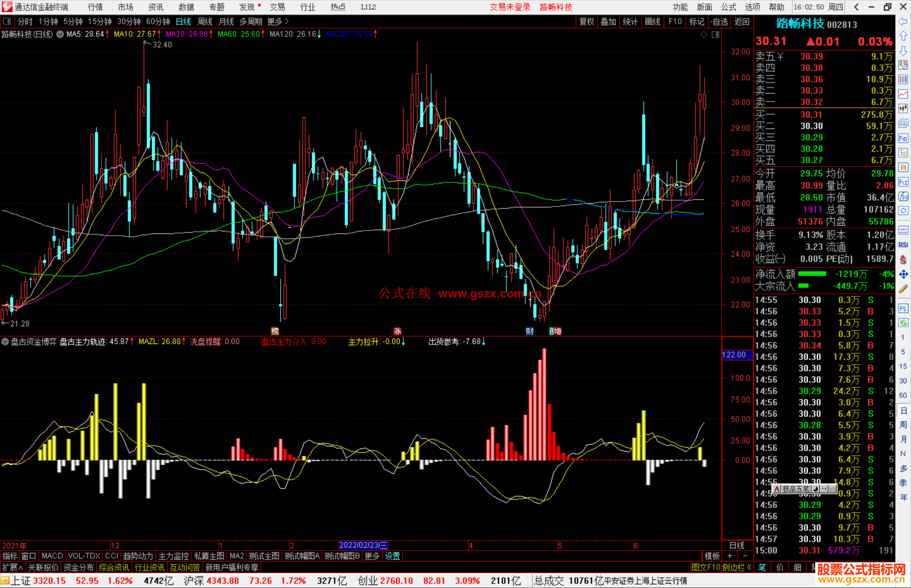Select the 季 quarterly period in sidebar

[x=903, y=483]
